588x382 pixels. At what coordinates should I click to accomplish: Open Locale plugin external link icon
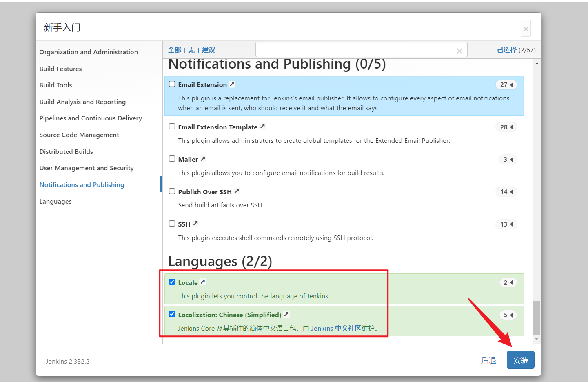coord(203,282)
